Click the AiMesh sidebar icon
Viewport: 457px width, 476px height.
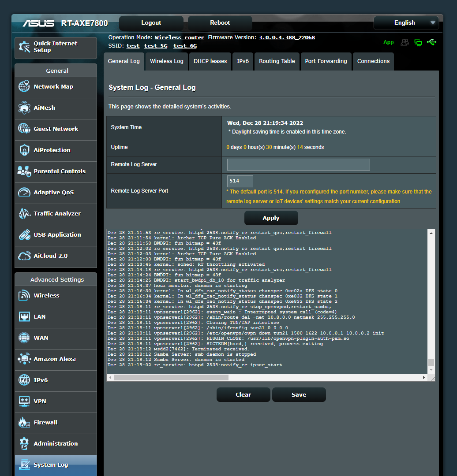click(24, 108)
